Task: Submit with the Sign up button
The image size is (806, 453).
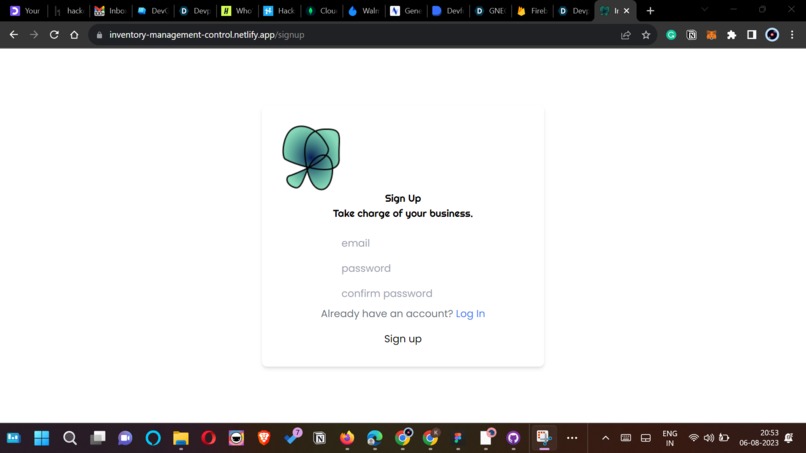Action: click(403, 339)
